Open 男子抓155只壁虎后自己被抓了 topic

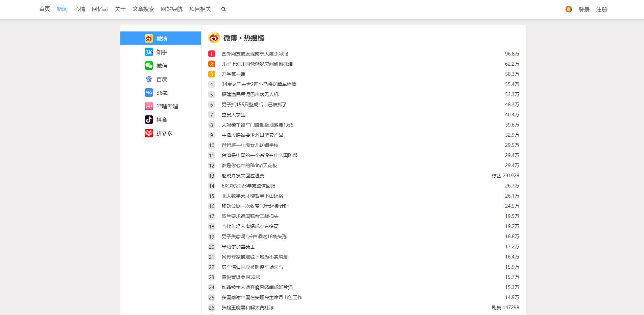pyautogui.click(x=254, y=105)
